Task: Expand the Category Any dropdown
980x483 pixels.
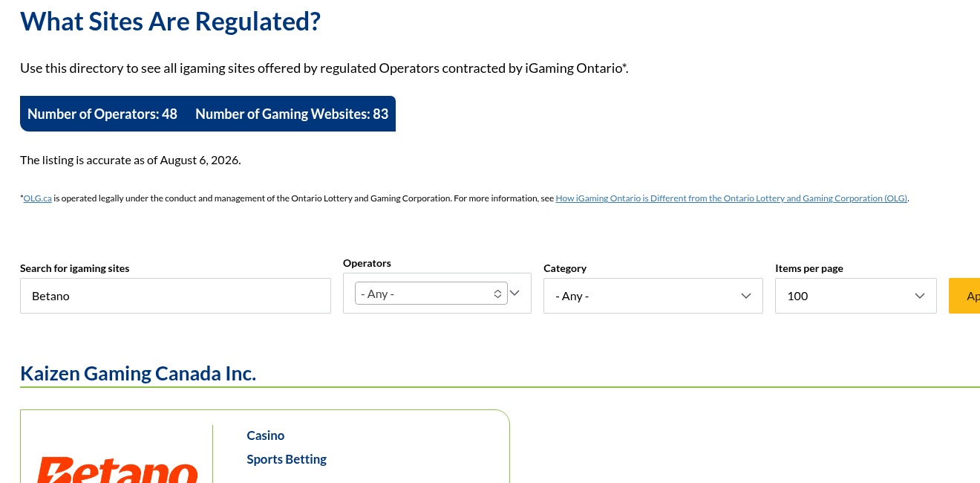Action: pos(653,296)
